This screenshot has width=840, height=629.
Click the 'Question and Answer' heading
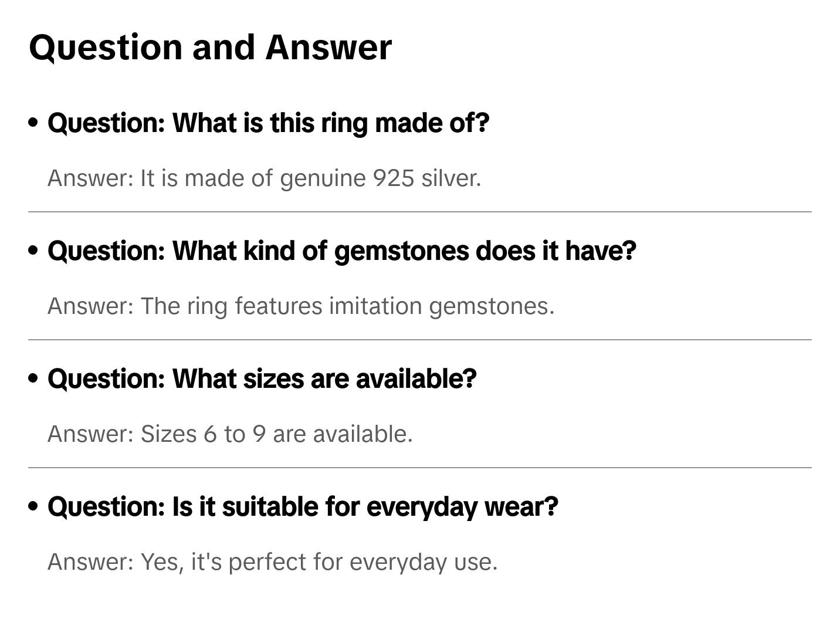pos(210,47)
